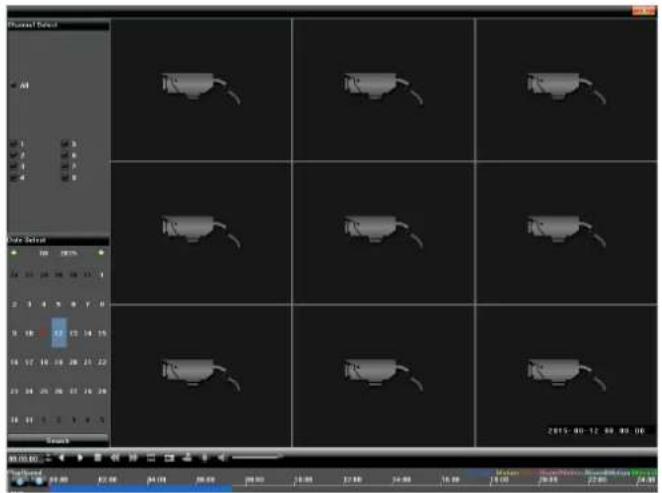This screenshot has height=493, width=662.
Task: Jump to 16:00 on the timeline
Action: click(x=450, y=480)
